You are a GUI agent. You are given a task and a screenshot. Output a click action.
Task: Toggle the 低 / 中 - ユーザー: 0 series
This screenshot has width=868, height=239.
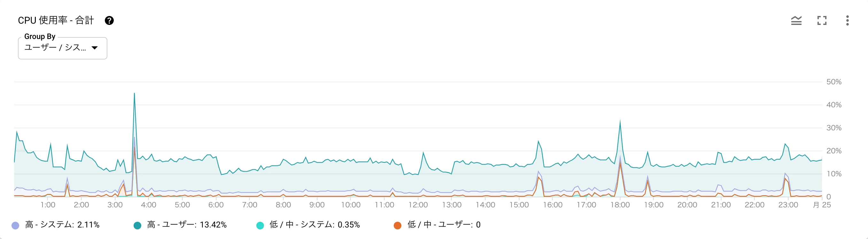click(444, 225)
